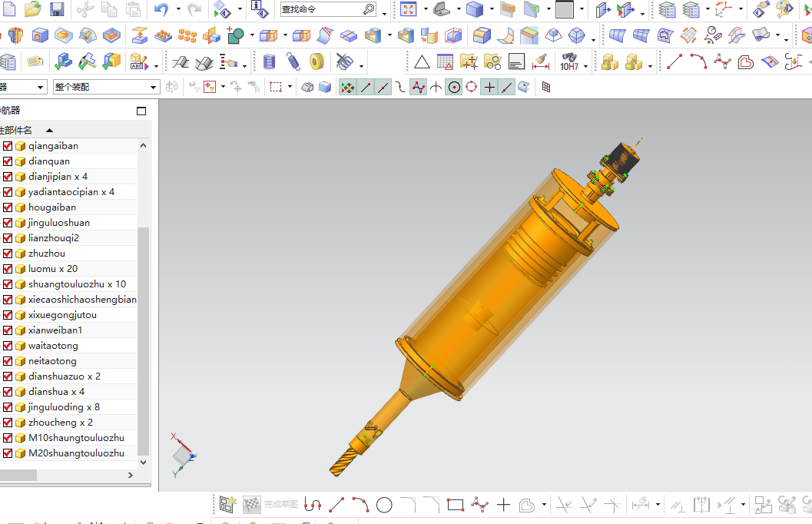812x524 pixels.
Task: Click the navigator panel maximize square button
Action: [x=141, y=111]
